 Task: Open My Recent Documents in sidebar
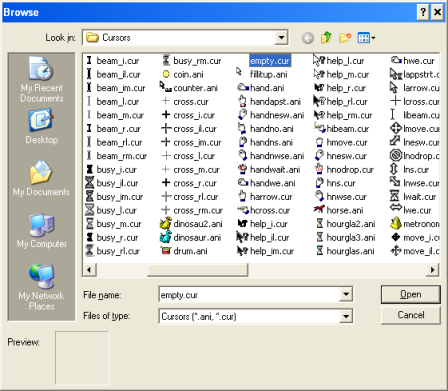(41, 79)
